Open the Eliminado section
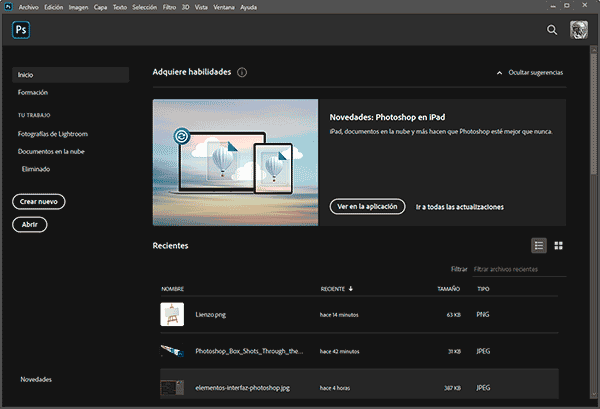 tap(36, 169)
